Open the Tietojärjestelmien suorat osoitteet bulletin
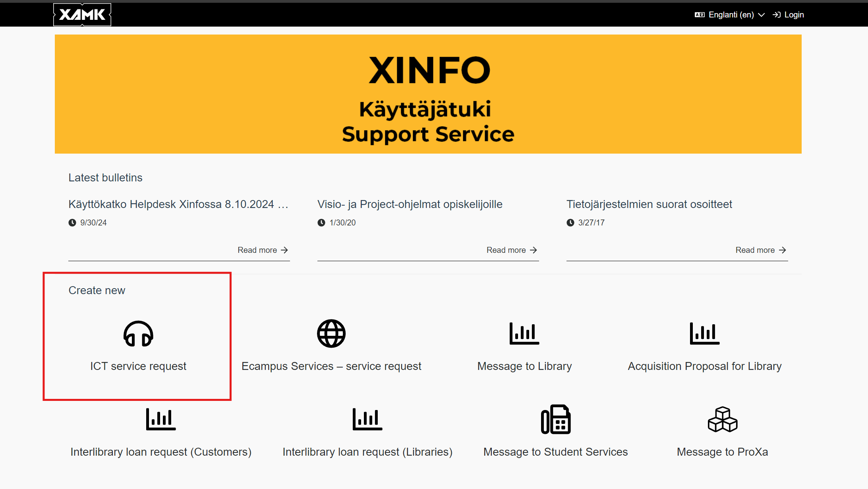Screen dimensions: 868x489 649,204
